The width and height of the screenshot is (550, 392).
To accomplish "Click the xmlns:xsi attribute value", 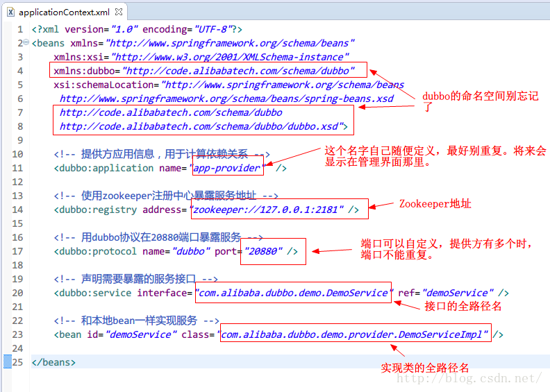I will (231, 57).
